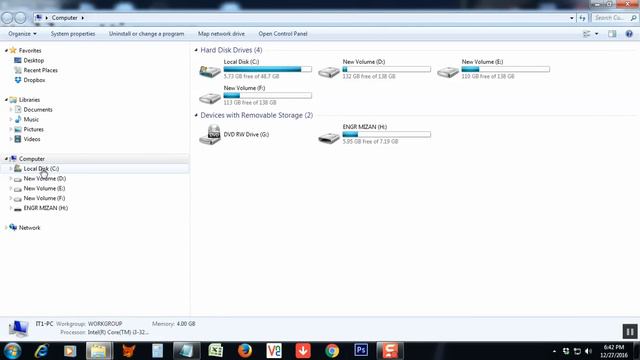Click ENGR MIZAN (H:) usage bar
Image resolution: width=640 pixels, height=360 pixels.
tap(387, 134)
